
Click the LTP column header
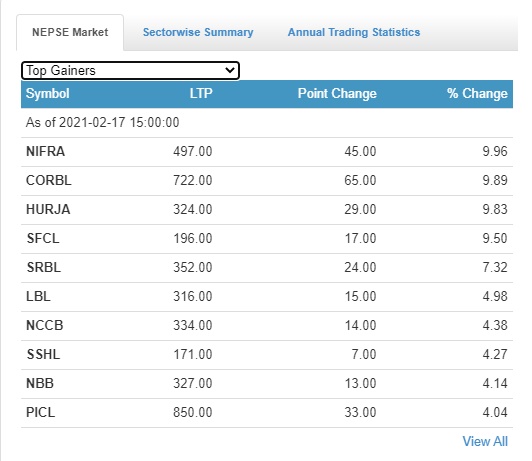pos(201,93)
